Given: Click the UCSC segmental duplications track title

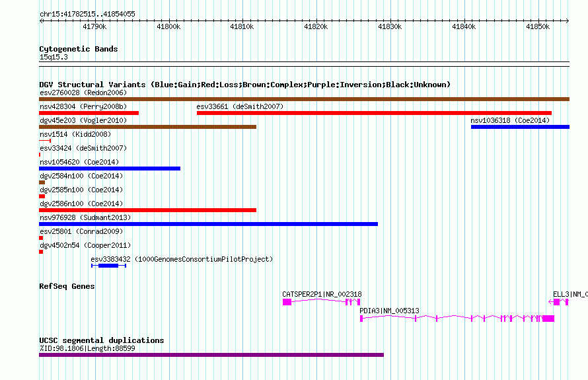Looking at the screenshot, I should click(102, 340).
